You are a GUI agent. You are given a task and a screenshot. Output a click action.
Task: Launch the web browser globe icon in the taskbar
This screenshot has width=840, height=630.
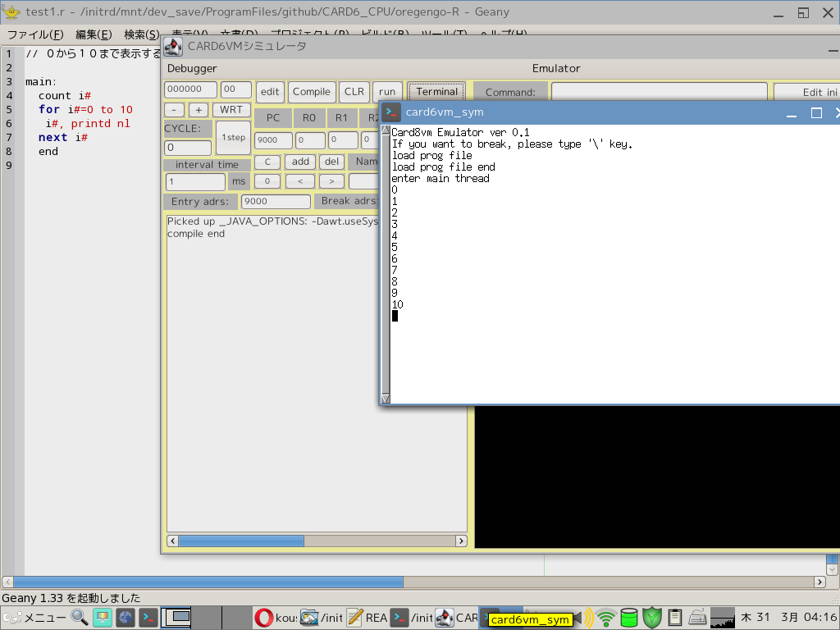pyautogui.click(x=126, y=618)
